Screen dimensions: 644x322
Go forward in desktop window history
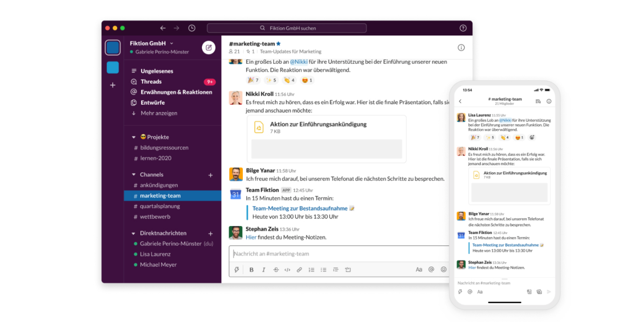click(x=177, y=28)
